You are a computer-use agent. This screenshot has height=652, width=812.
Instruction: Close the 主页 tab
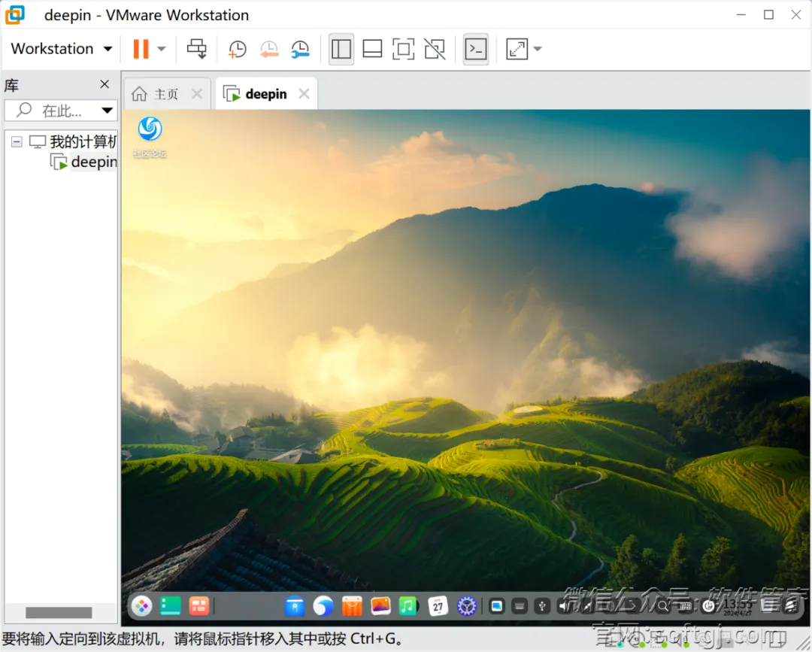(x=197, y=94)
